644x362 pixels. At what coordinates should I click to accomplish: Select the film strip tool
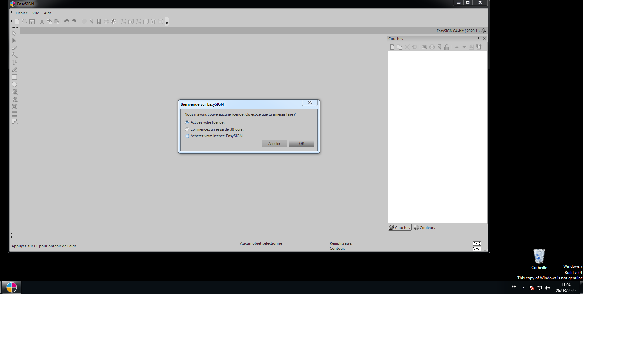pyautogui.click(x=14, y=114)
